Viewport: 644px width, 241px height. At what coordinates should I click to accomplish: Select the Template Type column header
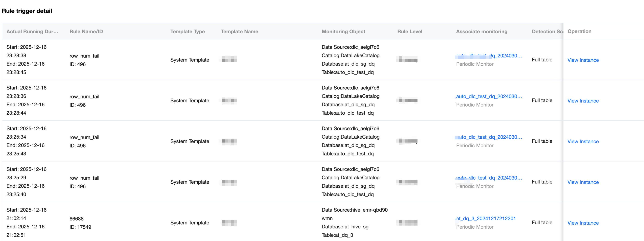click(x=187, y=32)
